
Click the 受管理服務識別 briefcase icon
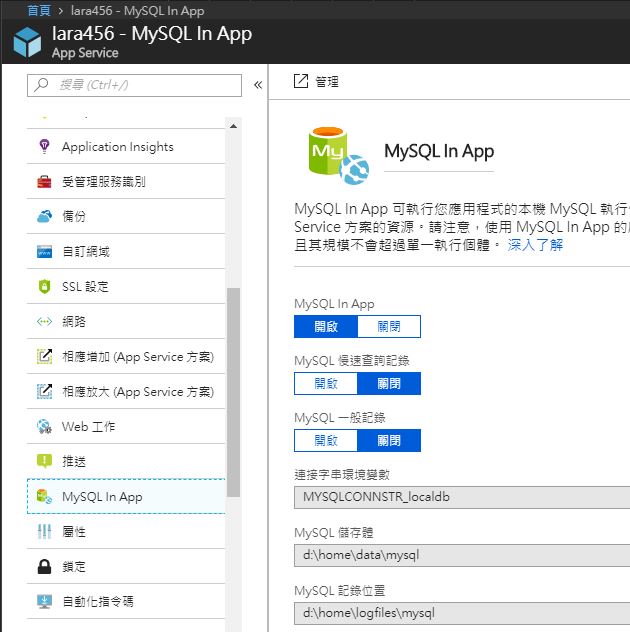click(44, 182)
